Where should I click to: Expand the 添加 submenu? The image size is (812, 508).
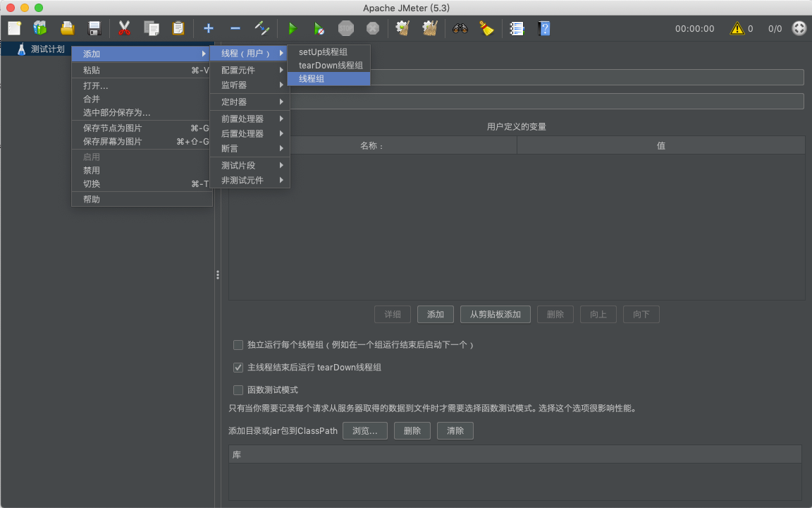[142, 54]
